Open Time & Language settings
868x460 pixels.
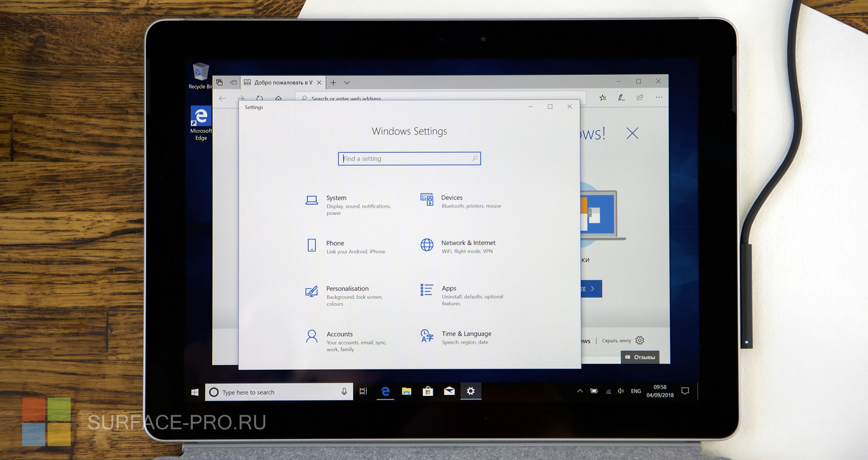(x=456, y=337)
